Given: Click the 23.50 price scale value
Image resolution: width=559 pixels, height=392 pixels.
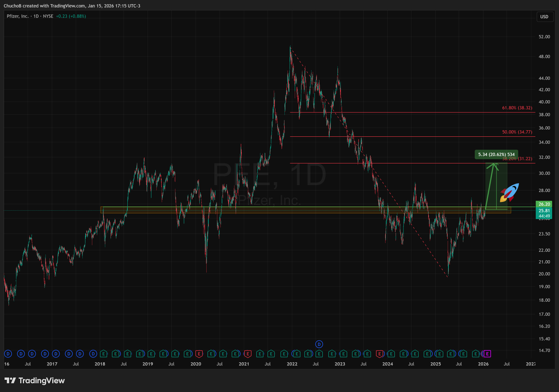Looking at the screenshot, I should [544, 234].
